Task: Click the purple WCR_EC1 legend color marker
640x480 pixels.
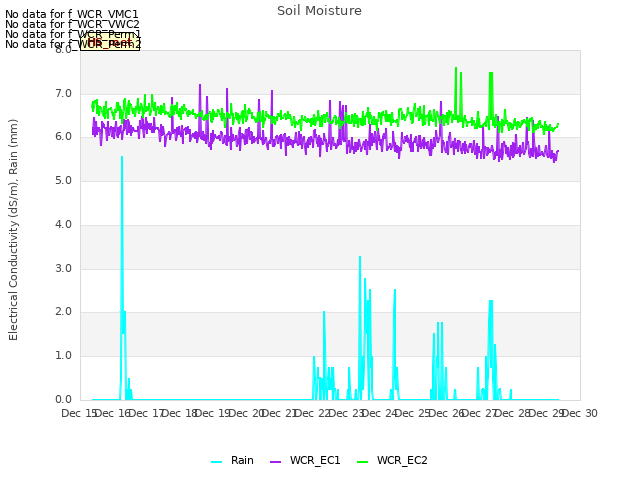Action: [276, 462]
